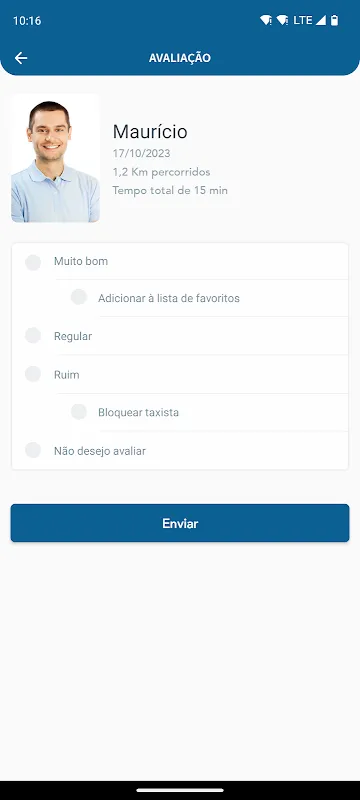Tap the home gesture bar at bottom
Viewport: 360px width, 800px height.
(180, 790)
